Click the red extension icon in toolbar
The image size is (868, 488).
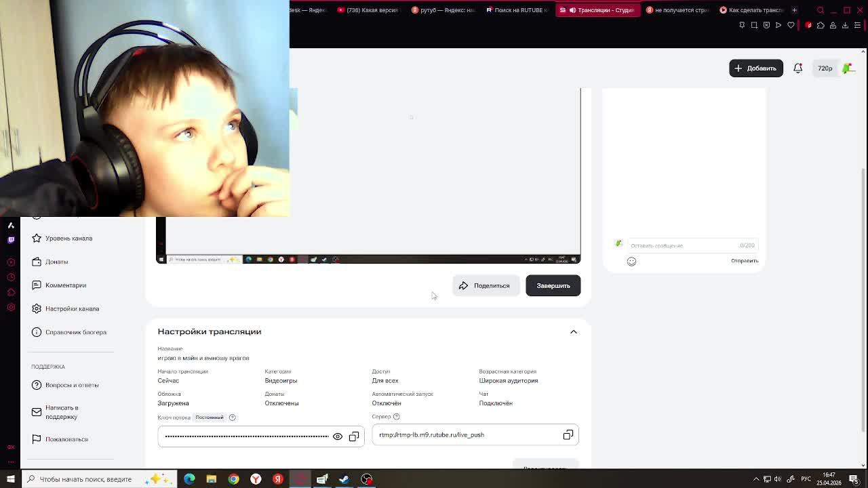808,25
